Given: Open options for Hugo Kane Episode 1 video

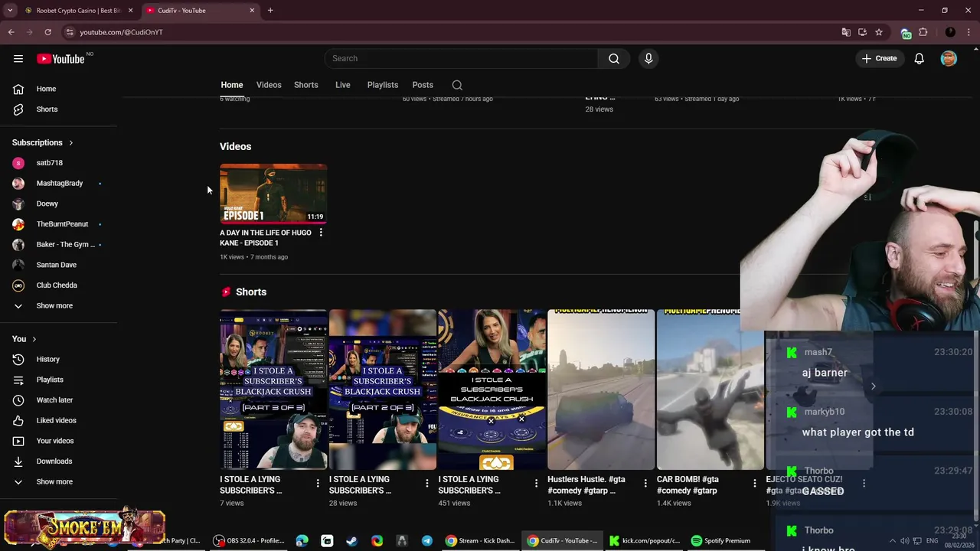Looking at the screenshot, I should 321,233.
